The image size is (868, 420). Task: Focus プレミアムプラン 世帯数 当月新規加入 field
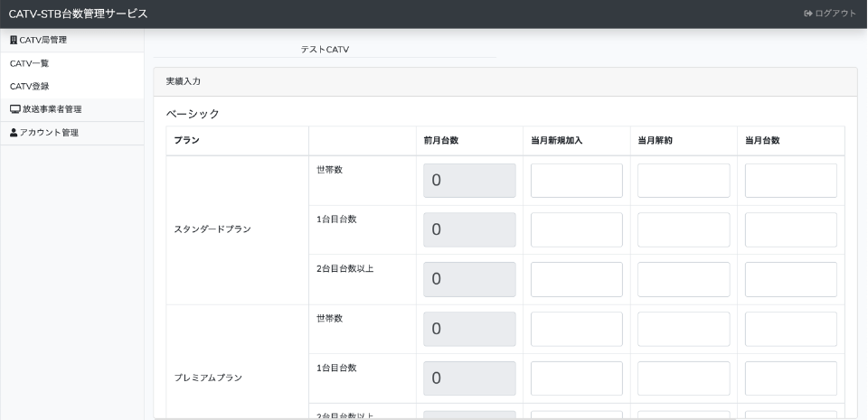click(576, 329)
